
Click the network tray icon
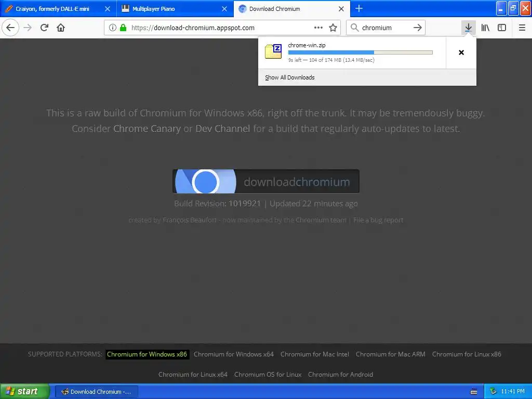pyautogui.click(x=493, y=392)
